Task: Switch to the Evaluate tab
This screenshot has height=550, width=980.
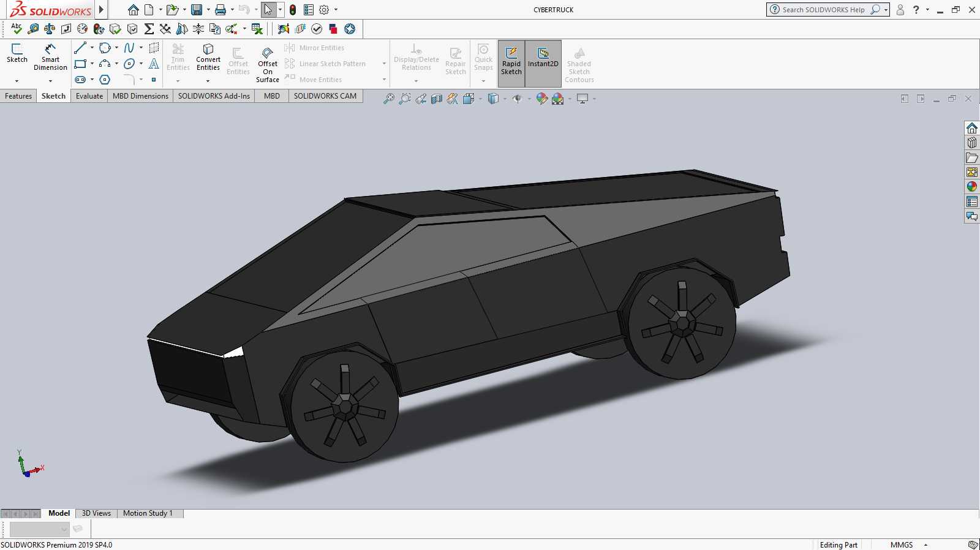Action: point(89,96)
